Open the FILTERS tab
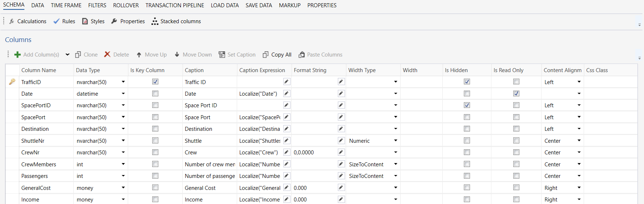This screenshot has height=204, width=644. point(97,5)
